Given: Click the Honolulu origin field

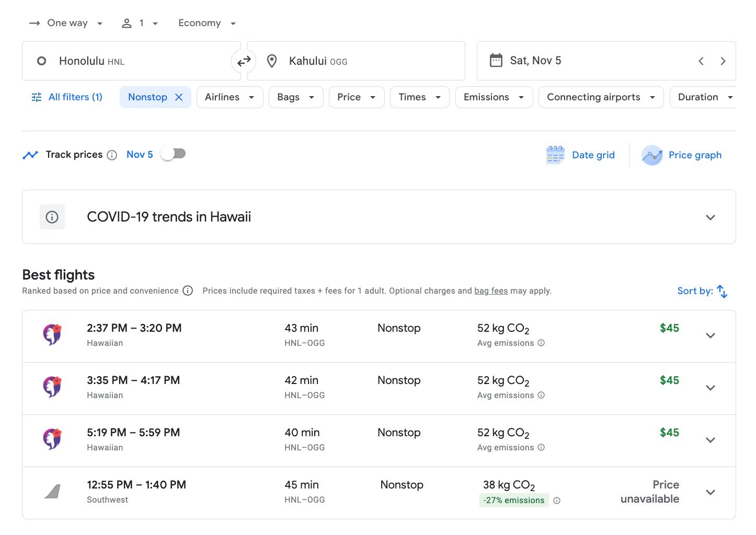Looking at the screenshot, I should 131,61.
